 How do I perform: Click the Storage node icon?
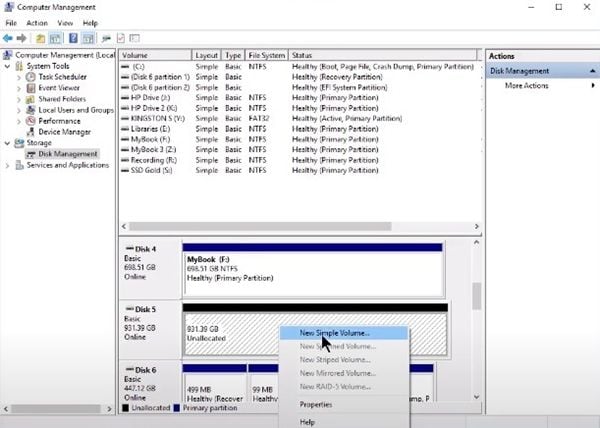[x=19, y=143]
